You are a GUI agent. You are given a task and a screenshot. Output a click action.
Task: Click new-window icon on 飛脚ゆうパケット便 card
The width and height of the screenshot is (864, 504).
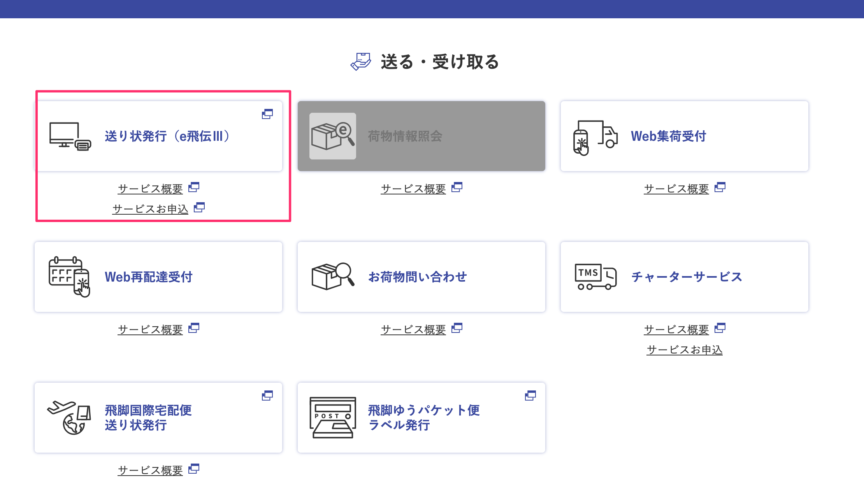[530, 395]
